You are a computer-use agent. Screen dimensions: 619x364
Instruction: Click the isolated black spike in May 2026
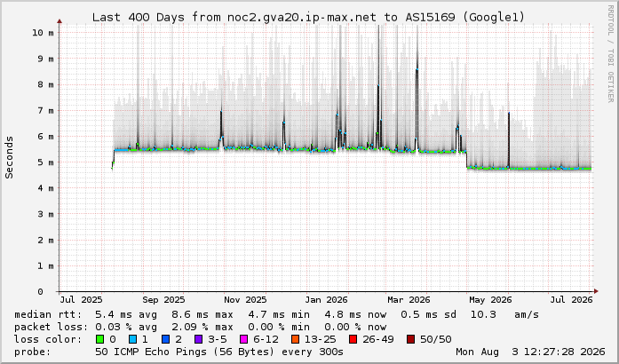509,140
